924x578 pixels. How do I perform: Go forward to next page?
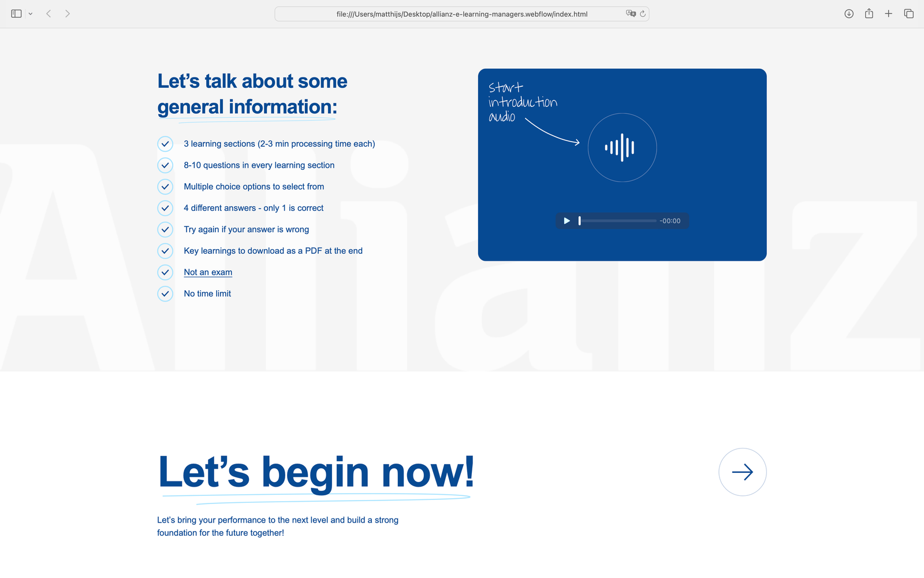tap(68, 14)
